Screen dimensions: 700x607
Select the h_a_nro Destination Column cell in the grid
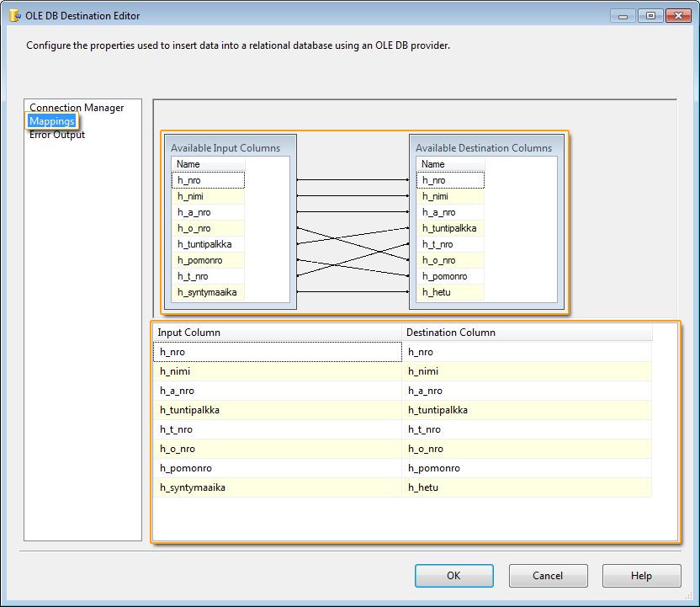(527, 391)
